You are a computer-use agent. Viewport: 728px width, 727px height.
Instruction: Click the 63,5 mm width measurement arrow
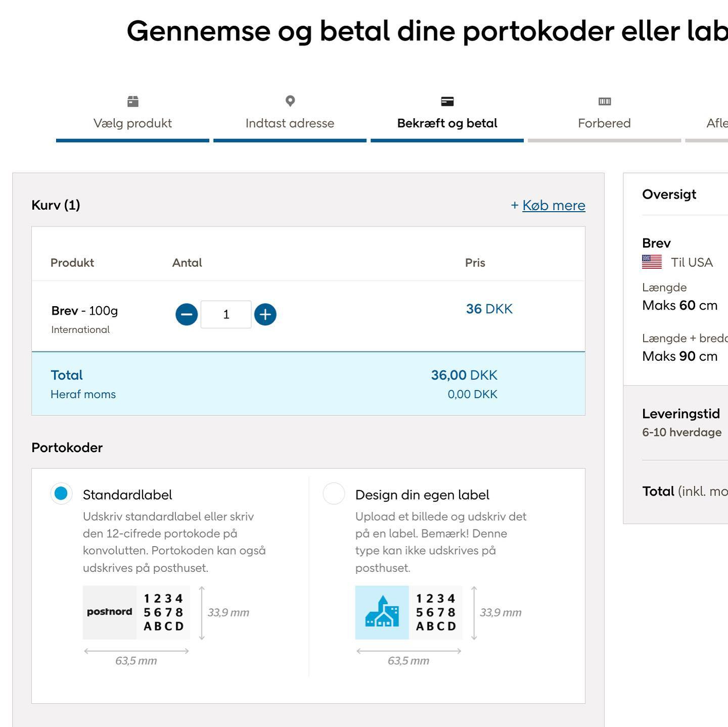[x=135, y=652]
